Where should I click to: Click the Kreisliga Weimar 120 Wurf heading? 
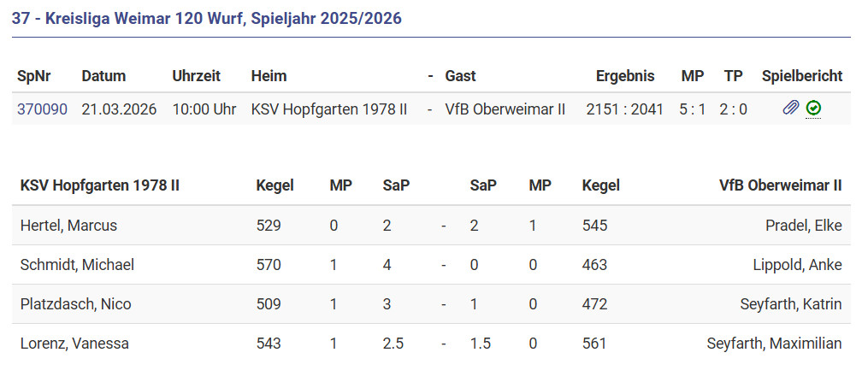(x=207, y=19)
